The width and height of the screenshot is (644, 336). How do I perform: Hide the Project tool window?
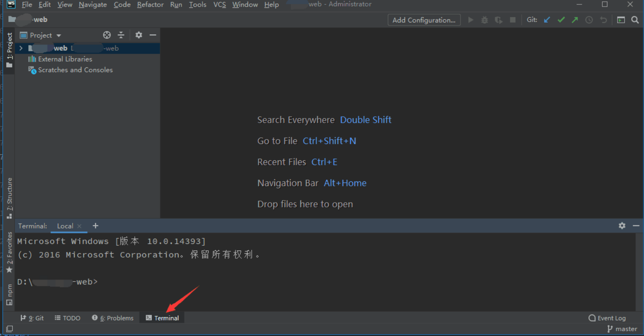coord(152,35)
